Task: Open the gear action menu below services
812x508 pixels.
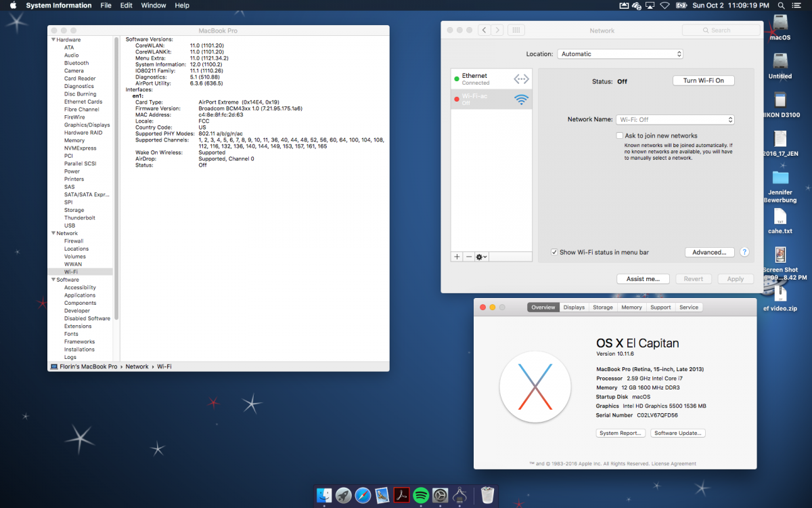Action: point(481,257)
